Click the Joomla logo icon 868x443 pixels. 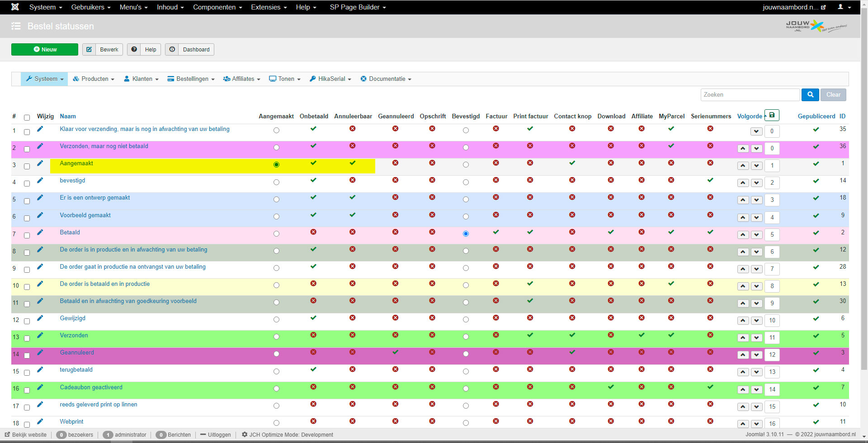(x=15, y=7)
